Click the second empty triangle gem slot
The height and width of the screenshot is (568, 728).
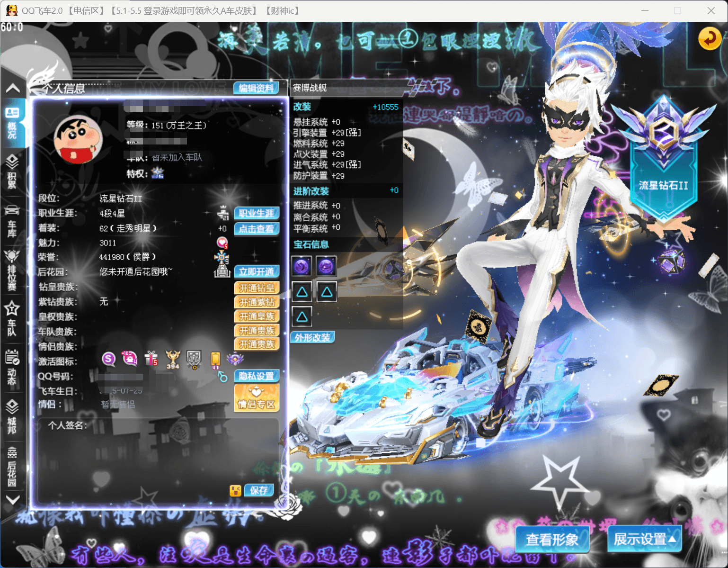326,292
